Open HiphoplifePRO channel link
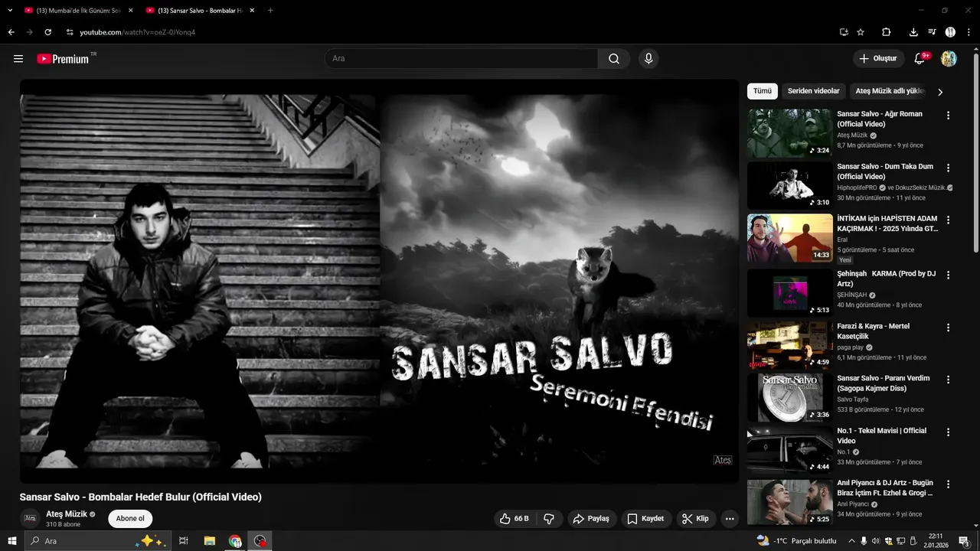This screenshot has height=551, width=980. [857, 187]
